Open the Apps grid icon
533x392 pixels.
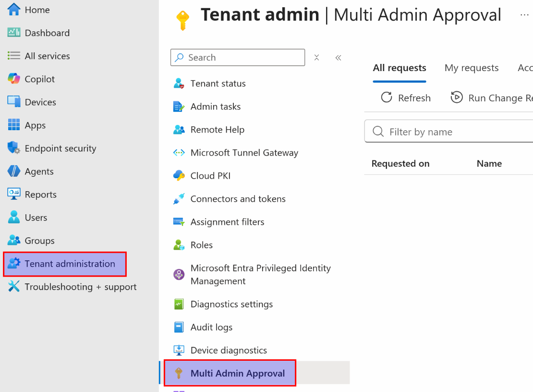(14, 125)
